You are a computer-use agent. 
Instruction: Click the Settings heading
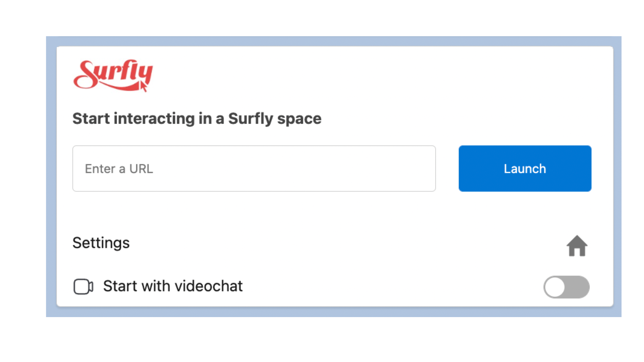pyautogui.click(x=101, y=243)
